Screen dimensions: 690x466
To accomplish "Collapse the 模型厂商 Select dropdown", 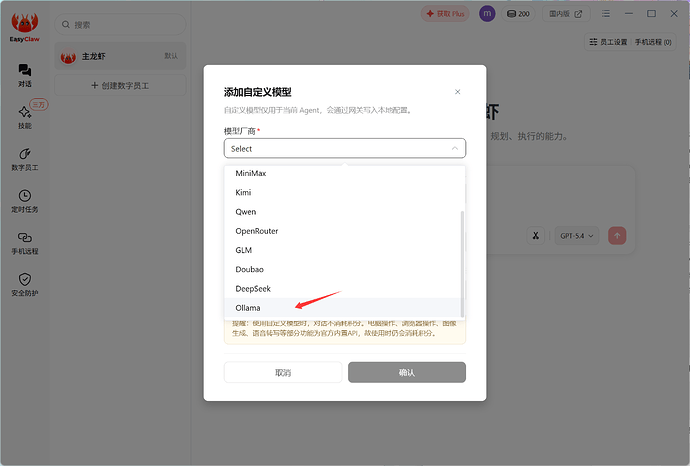I will click(345, 148).
